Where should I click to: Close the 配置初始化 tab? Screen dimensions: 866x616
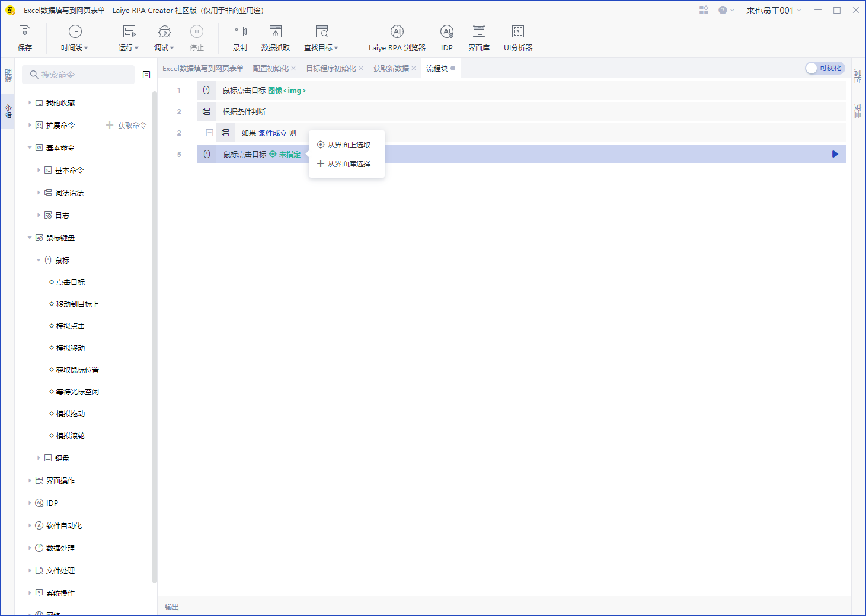coord(293,69)
